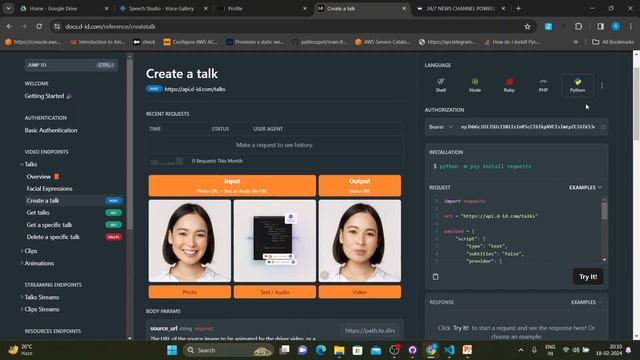
Task: Open the more languages three-dot menu
Action: point(602,85)
